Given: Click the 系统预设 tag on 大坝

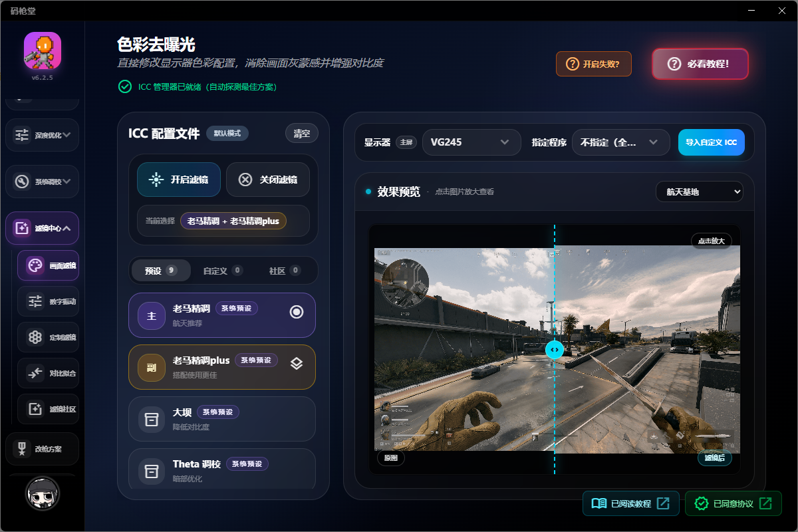Looking at the screenshot, I should 217,412.
